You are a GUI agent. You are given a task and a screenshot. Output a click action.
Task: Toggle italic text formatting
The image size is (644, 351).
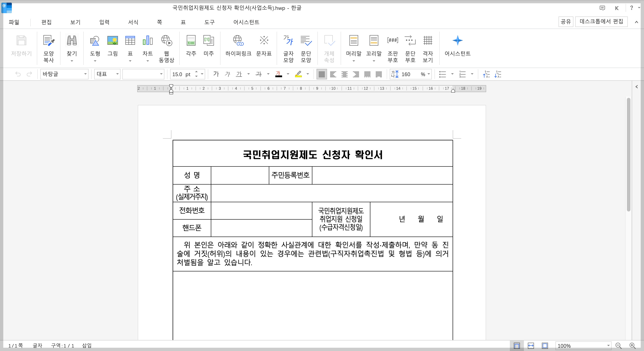227,74
